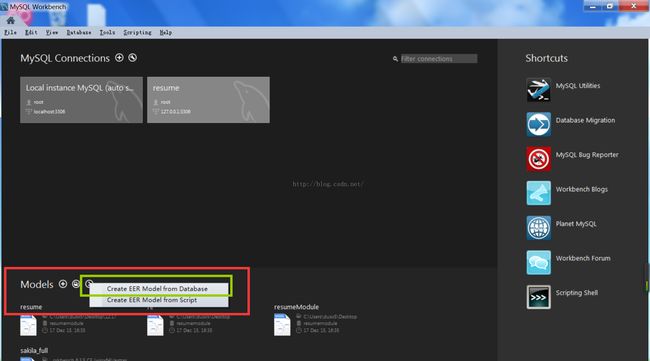Image resolution: width=650 pixels, height=361 pixels.
Task: Open the Edit menu
Action: (31, 32)
